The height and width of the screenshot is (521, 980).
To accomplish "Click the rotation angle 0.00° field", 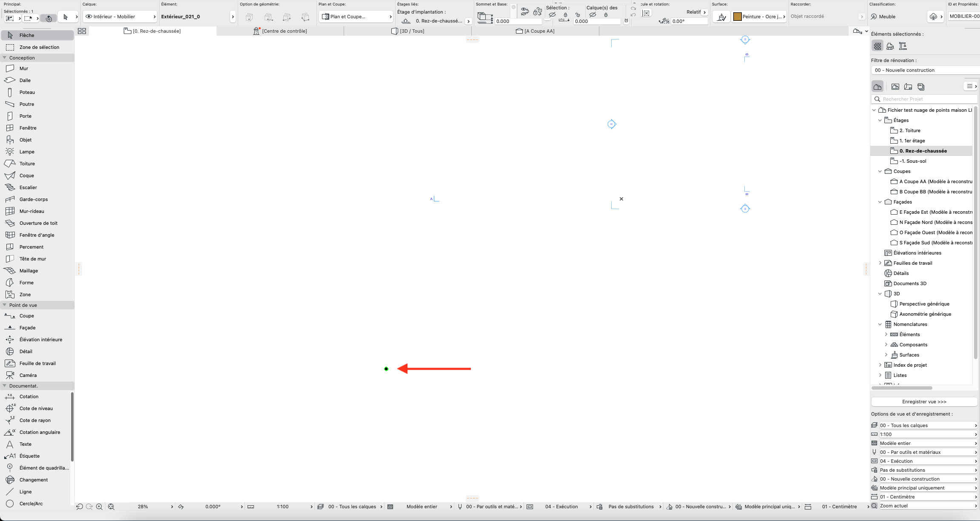I will point(689,21).
